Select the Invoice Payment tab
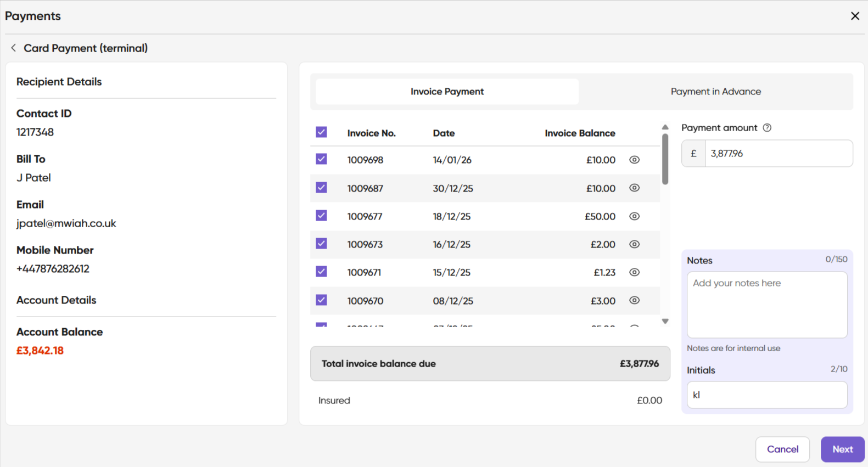The height and width of the screenshot is (467, 868). pos(447,92)
